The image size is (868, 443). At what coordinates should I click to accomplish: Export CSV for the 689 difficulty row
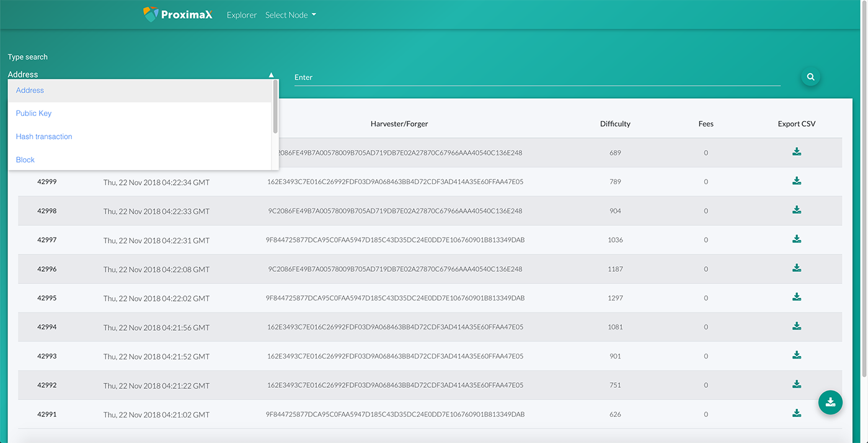coord(797,152)
